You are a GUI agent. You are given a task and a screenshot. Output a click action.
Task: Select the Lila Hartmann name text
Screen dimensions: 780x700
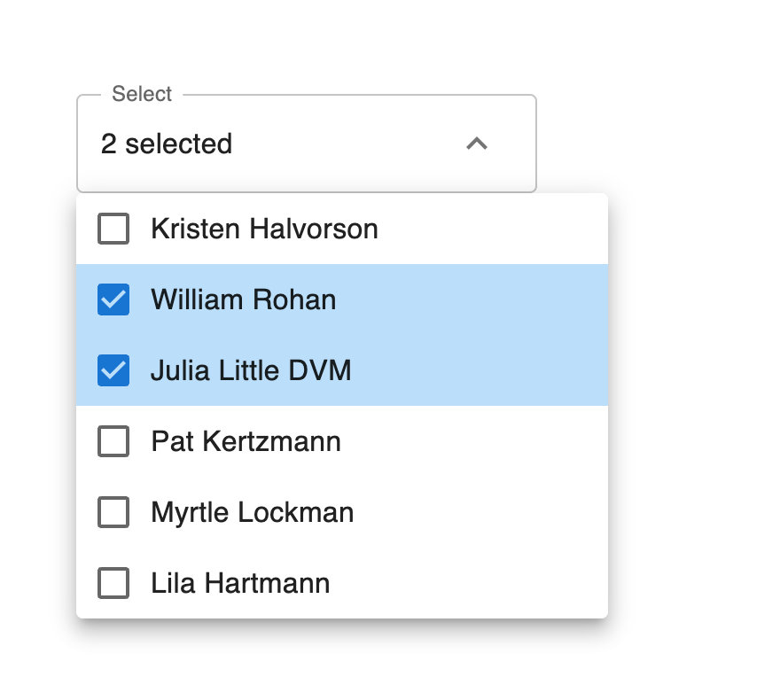(x=240, y=583)
